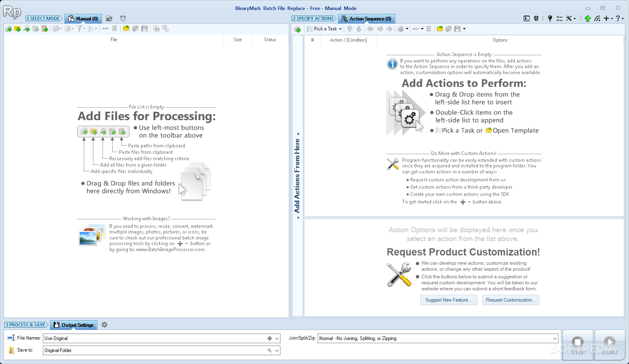The image size is (629, 364).
Task: Click the recursive search add files icon
Action: (26, 29)
